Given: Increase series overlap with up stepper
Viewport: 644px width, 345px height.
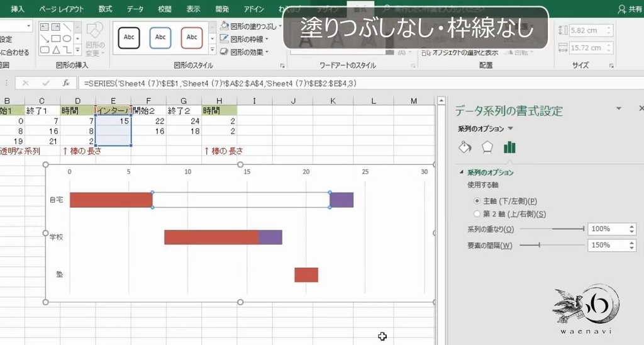Looking at the screenshot, I should [x=632, y=226].
